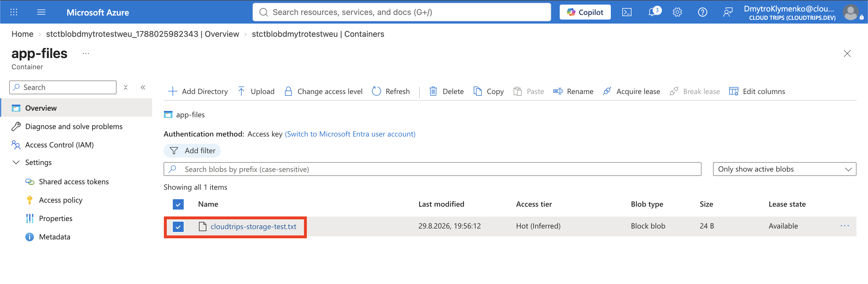Open the hamburger portal menu
Image resolution: width=868 pixels, height=284 pixels.
pyautogui.click(x=41, y=12)
